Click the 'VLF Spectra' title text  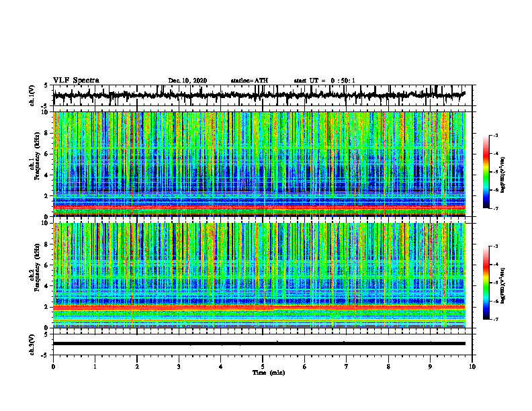click(76, 81)
